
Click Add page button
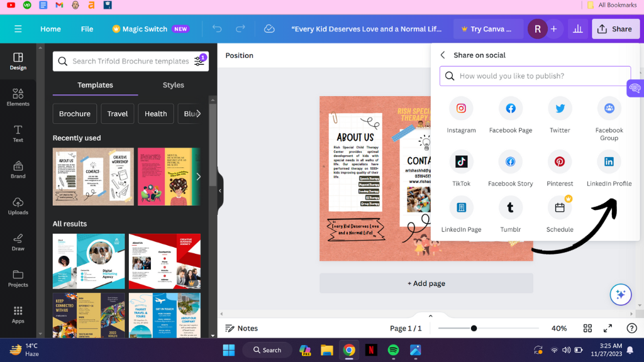(x=426, y=283)
